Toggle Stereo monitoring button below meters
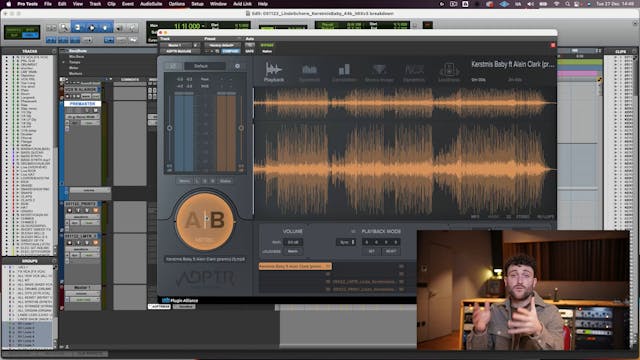This screenshot has height=360, width=640. 225,180
